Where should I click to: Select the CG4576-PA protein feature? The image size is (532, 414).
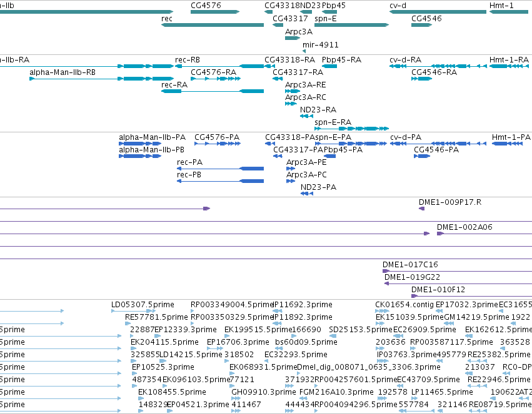pyautogui.click(x=218, y=144)
